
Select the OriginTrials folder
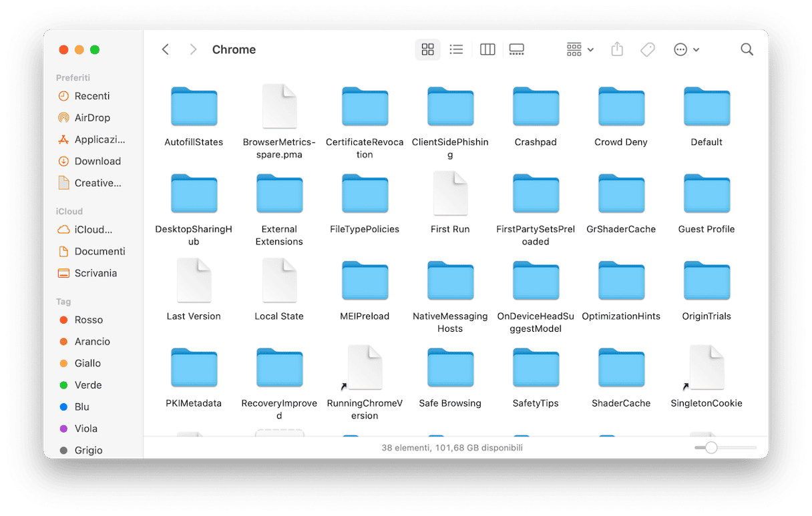click(x=706, y=281)
